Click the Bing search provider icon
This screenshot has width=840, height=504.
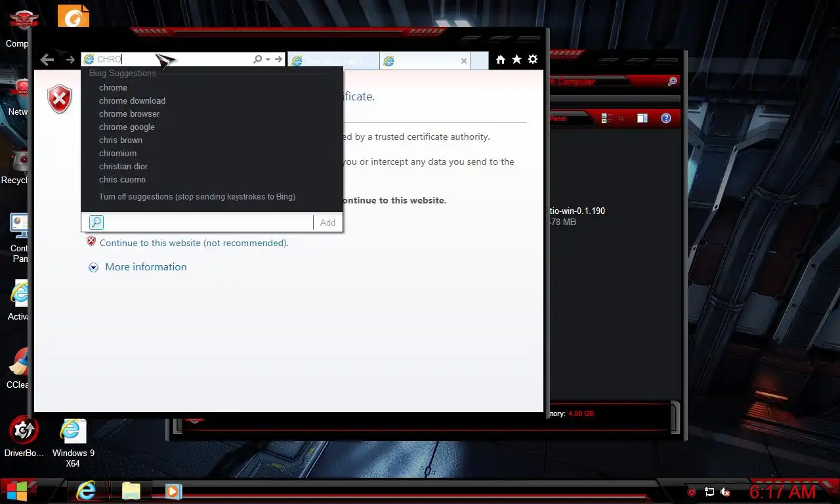(96, 222)
